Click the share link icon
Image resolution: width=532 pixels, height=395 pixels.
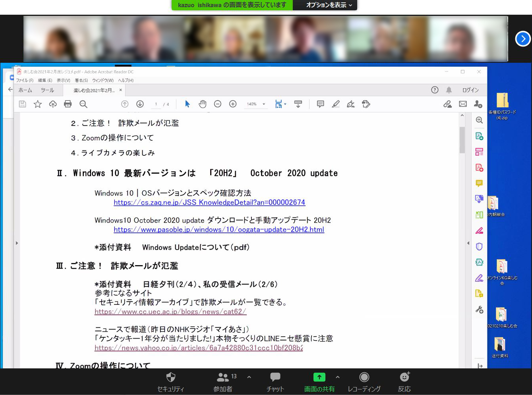click(448, 104)
